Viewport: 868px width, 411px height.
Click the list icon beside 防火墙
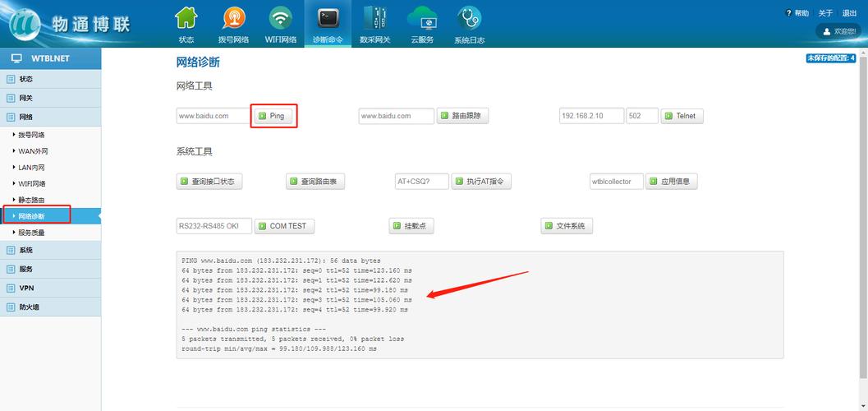(11, 307)
